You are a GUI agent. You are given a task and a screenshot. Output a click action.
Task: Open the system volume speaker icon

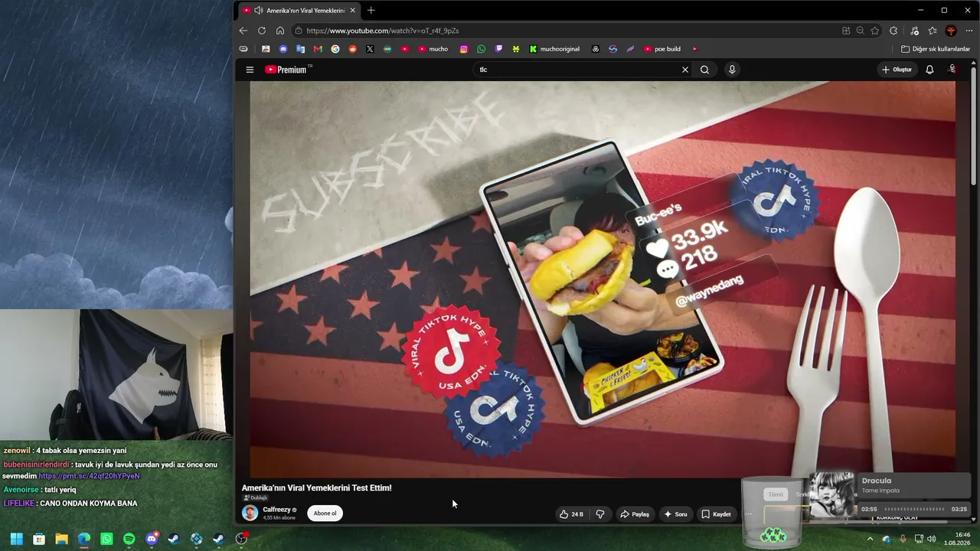[932, 539]
